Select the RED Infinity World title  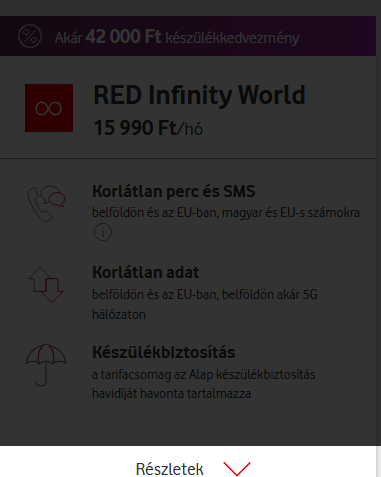point(199,95)
